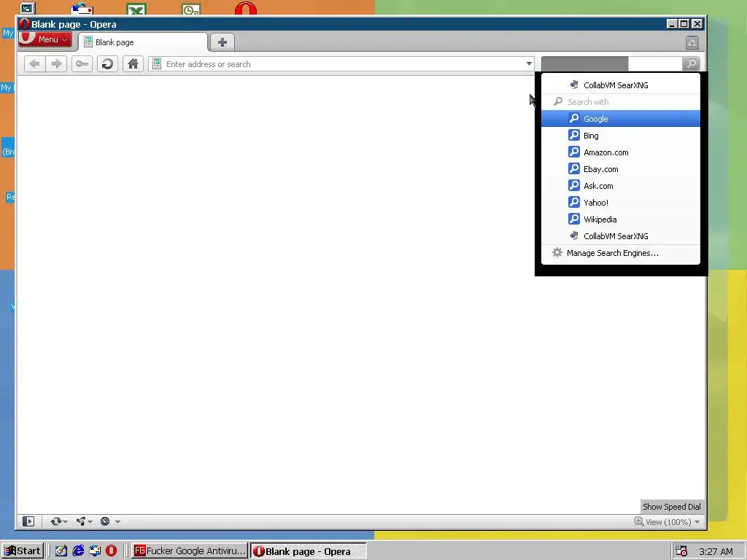
Task: Open the Outlook Express quick launch icon
Action: pyautogui.click(x=95, y=551)
